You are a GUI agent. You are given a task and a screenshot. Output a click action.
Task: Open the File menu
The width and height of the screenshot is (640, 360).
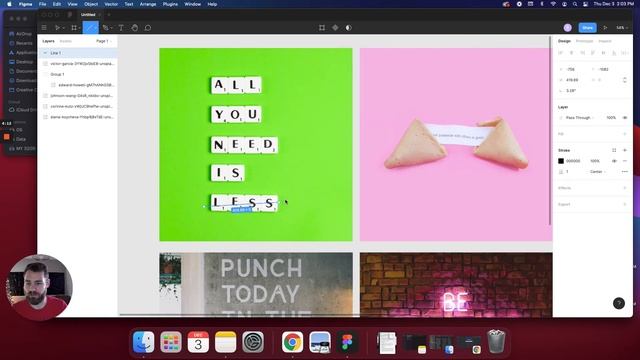(42, 4)
